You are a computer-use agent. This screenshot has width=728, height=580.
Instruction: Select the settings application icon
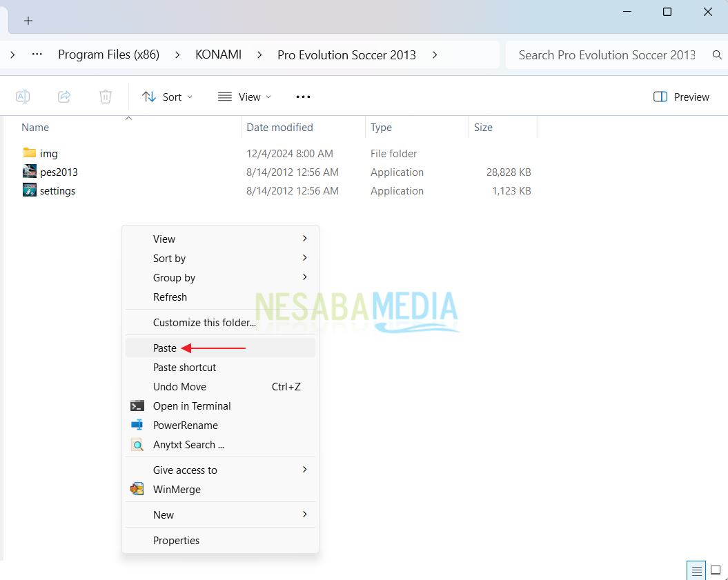pos(29,190)
